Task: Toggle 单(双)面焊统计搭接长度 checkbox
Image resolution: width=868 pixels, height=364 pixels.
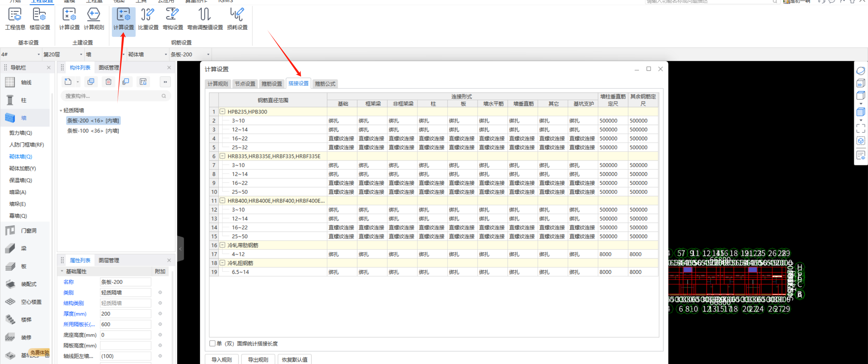Action: [213, 344]
